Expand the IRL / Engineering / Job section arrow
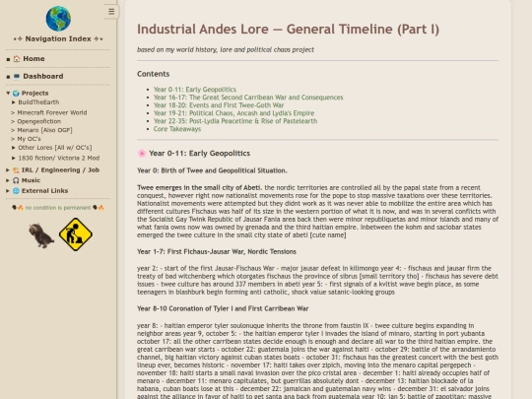The image size is (532, 399). click(8, 170)
